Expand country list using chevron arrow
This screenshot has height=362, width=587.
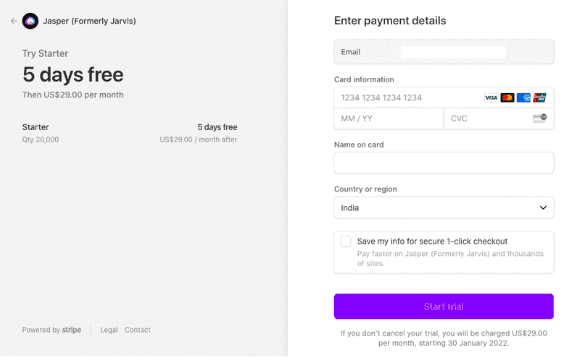coord(543,208)
